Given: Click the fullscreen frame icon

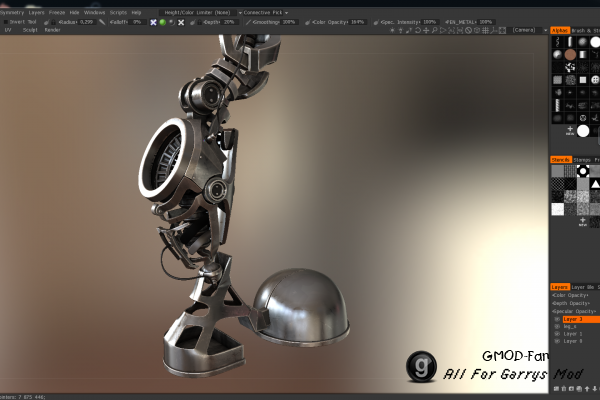Looking at the screenshot, I should [502, 30].
